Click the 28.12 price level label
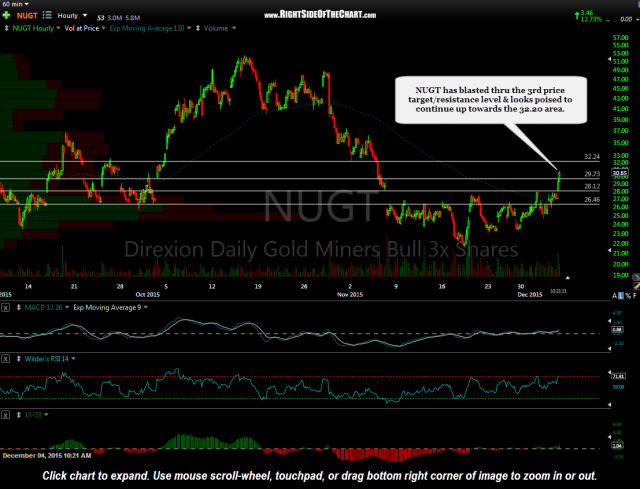 pyautogui.click(x=592, y=186)
